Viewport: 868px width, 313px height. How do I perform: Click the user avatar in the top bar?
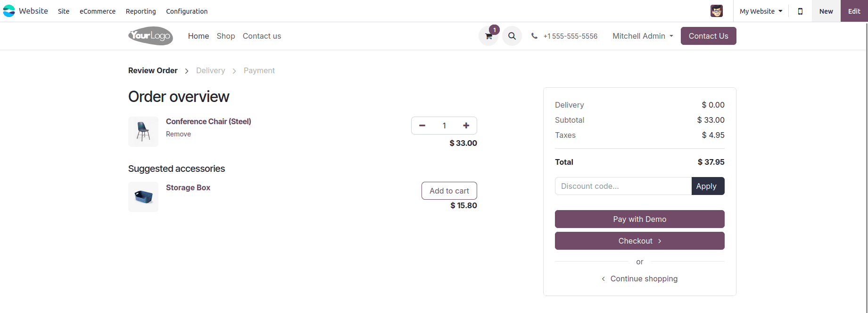point(717,11)
